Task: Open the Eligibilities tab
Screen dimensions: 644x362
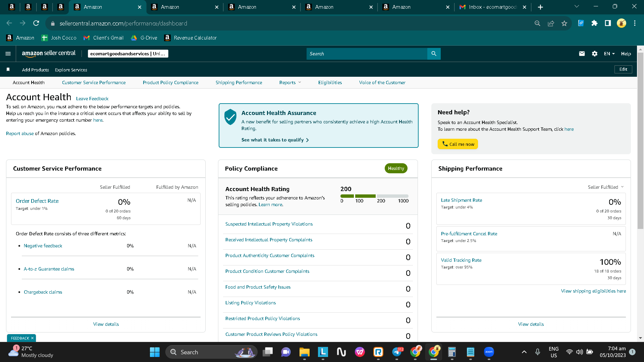Action: click(330, 82)
